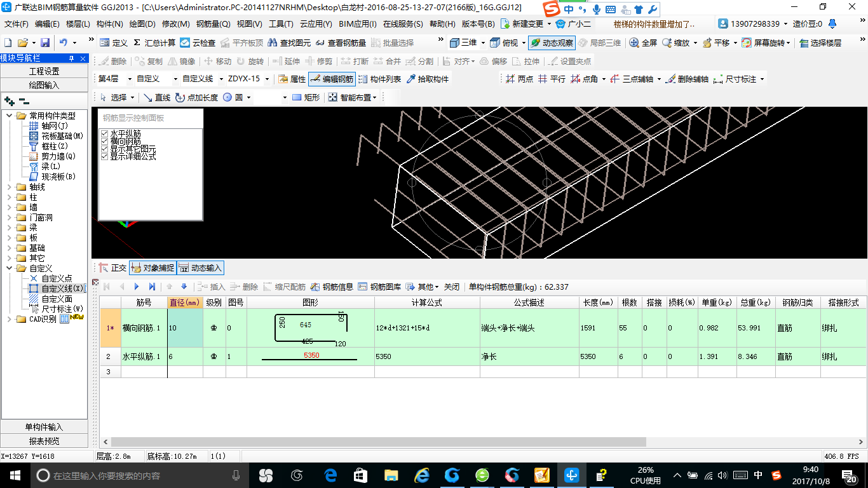Open 钢筋图库 rebar library
The image size is (868, 488).
(380, 287)
